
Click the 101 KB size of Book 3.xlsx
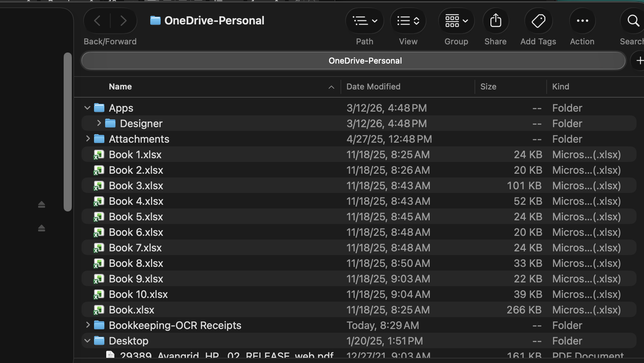click(x=524, y=186)
